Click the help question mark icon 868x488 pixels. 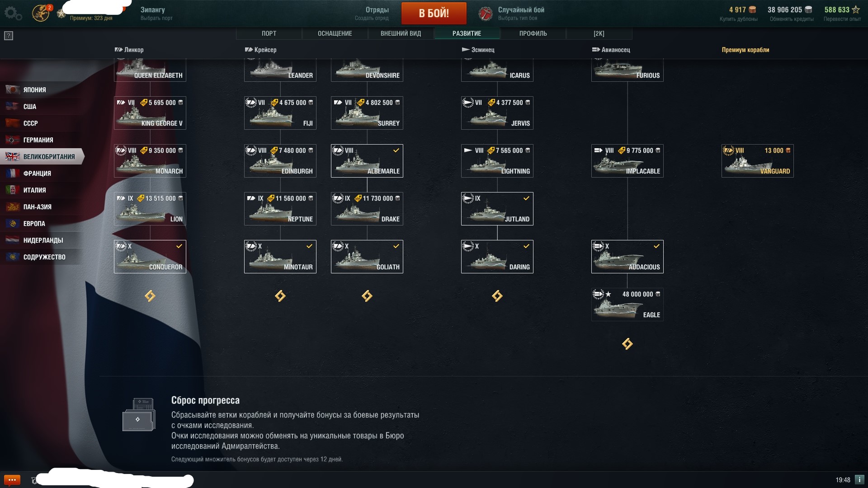(9, 36)
